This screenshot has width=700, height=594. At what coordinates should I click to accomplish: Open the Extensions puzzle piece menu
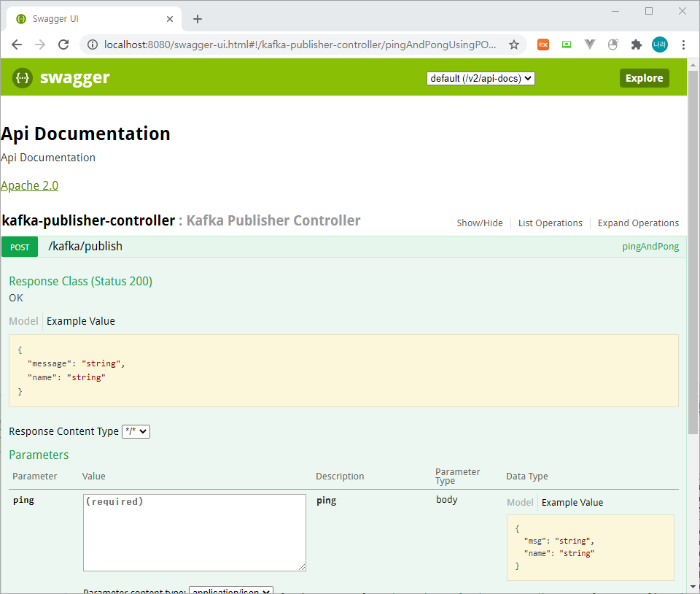click(636, 45)
